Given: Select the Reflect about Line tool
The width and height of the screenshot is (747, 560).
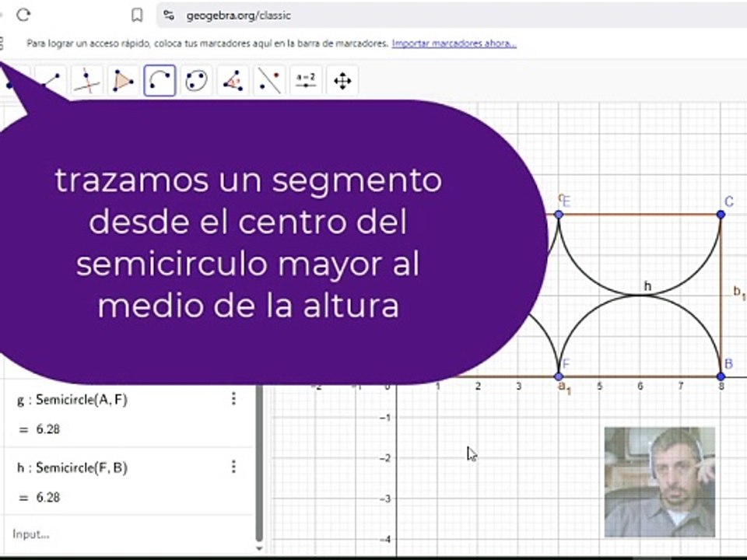Looking at the screenshot, I should 270,80.
